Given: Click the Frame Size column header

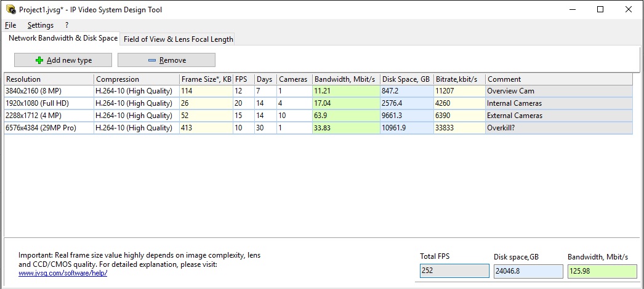Looking at the screenshot, I should 206,79.
